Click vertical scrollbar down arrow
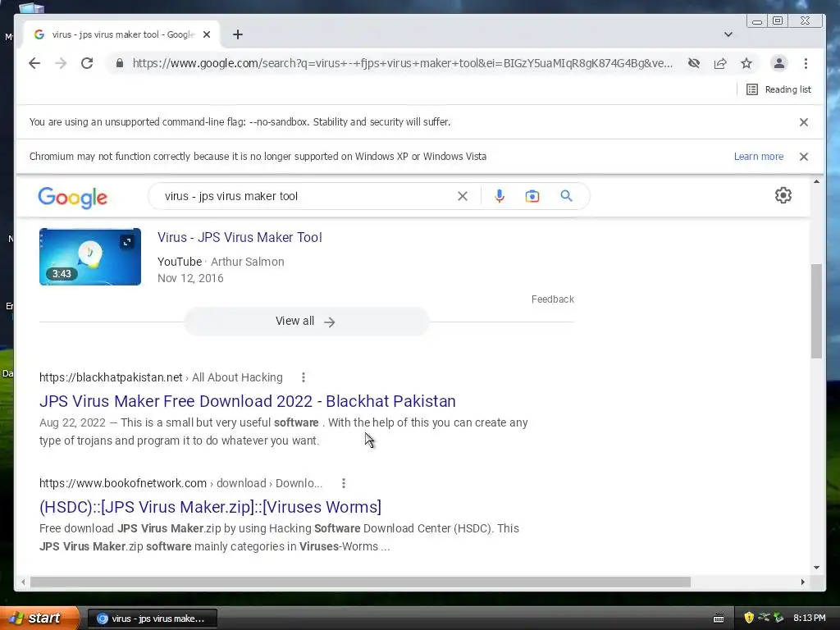Screen dimensions: 840x630 click(x=816, y=567)
